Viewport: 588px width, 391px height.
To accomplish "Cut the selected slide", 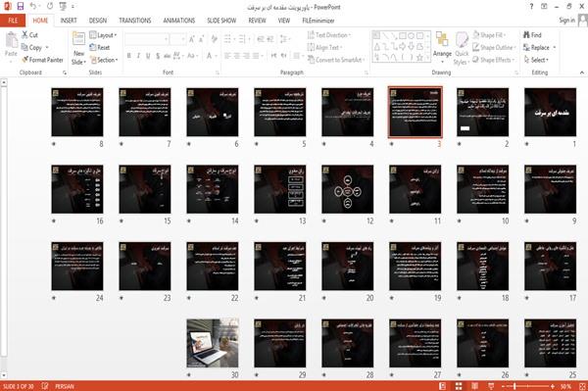I will (30, 35).
